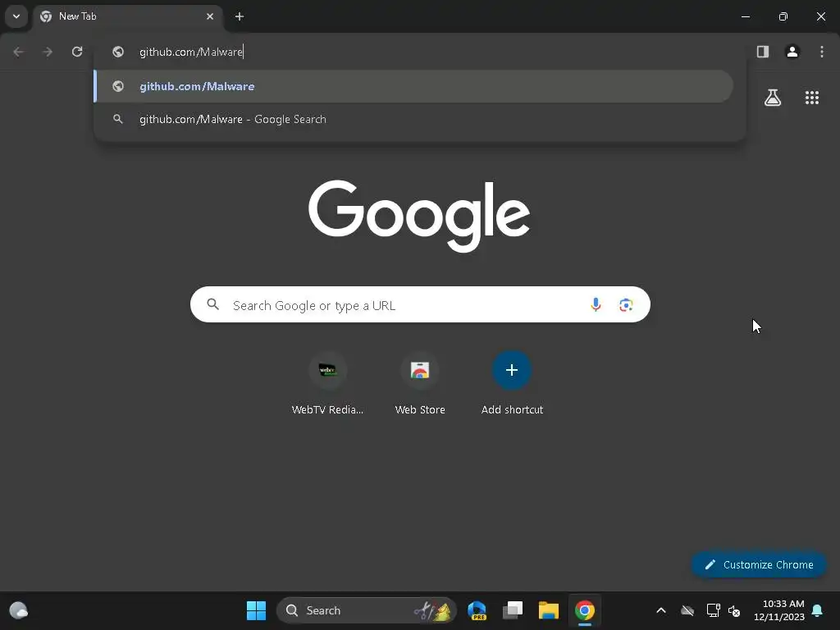Image resolution: width=840 pixels, height=630 pixels.
Task: Select the New Tab browser tab
Action: coord(127,16)
